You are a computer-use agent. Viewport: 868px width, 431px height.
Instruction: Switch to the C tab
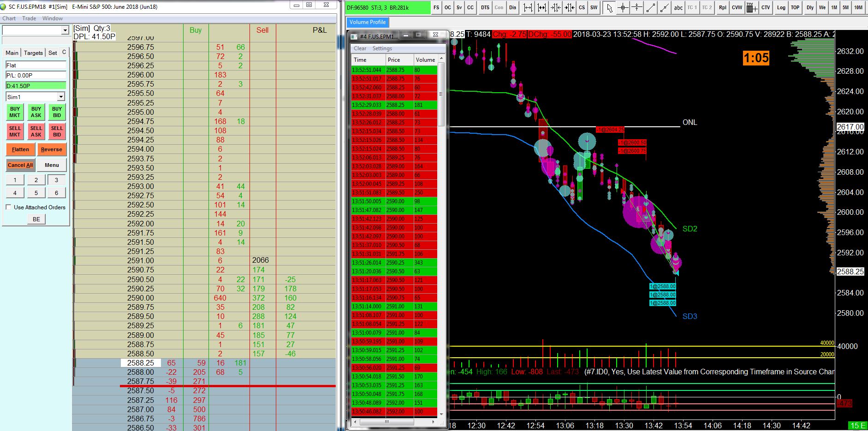point(64,52)
